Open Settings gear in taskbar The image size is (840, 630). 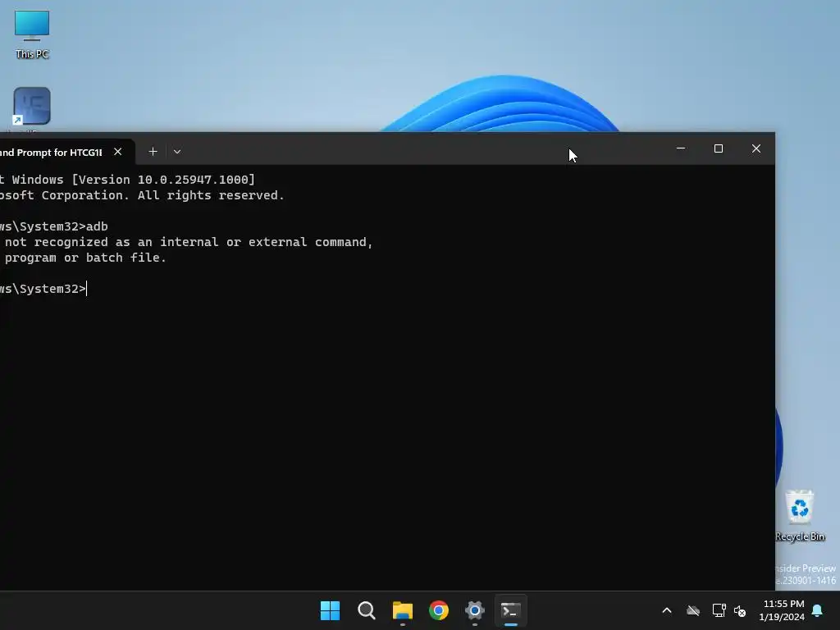pyautogui.click(x=475, y=610)
